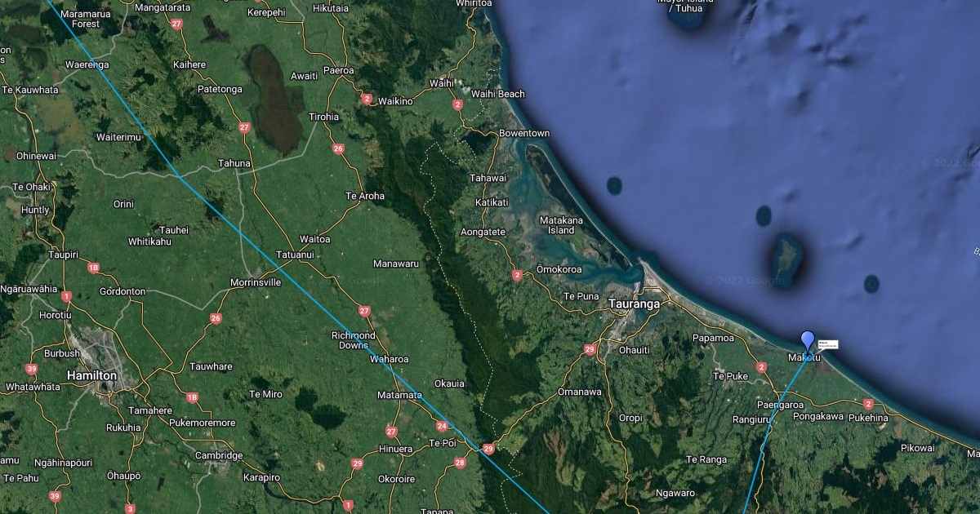Click the Hamilton city label

[x=93, y=375]
